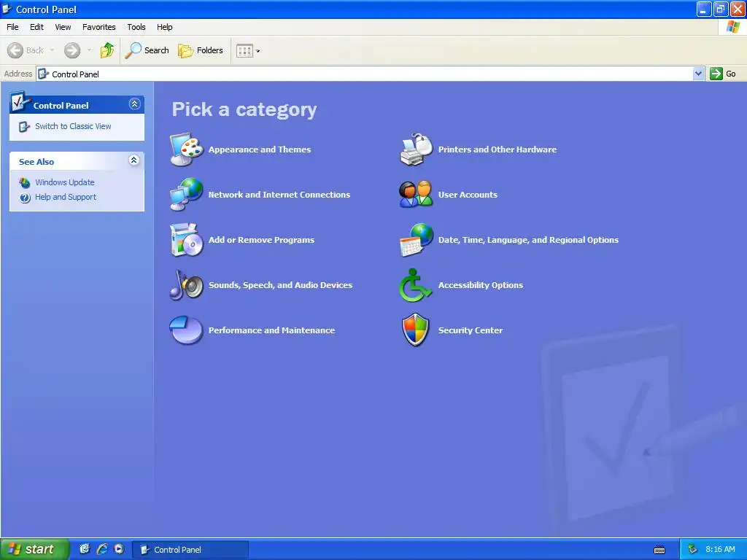Image resolution: width=747 pixels, height=560 pixels.
Task: Open Date, Time, Language calendar globe icon
Action: 417,239
